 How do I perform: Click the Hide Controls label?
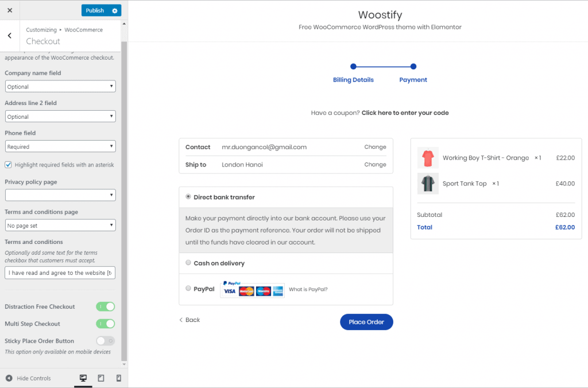[x=34, y=378]
